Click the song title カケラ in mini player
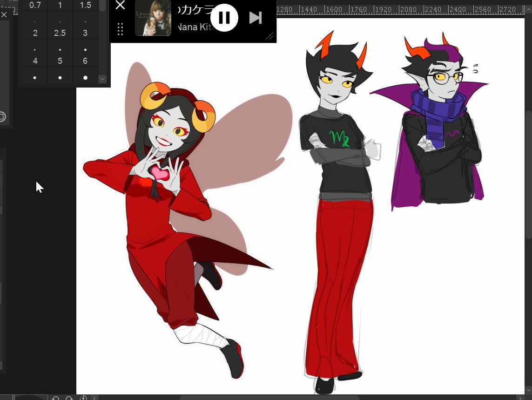 click(x=196, y=9)
